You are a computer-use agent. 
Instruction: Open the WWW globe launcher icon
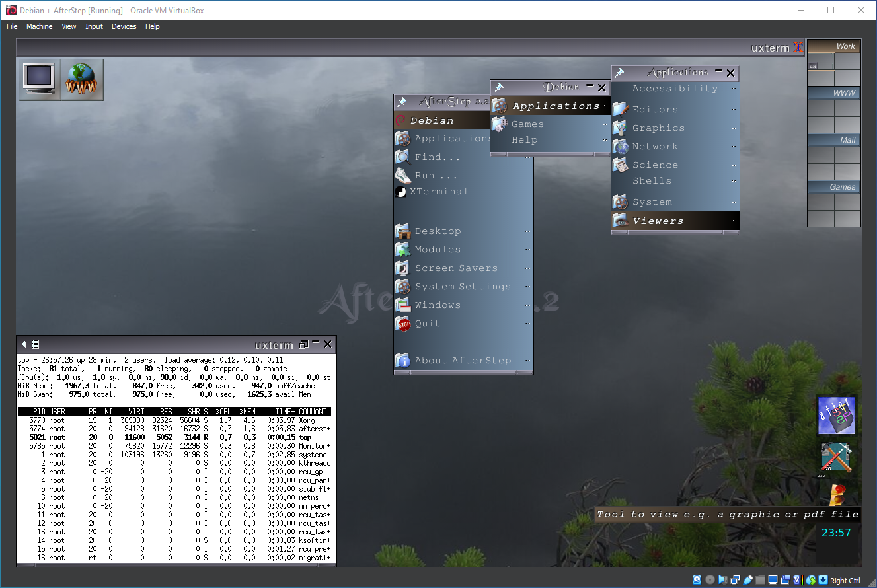[x=82, y=79]
